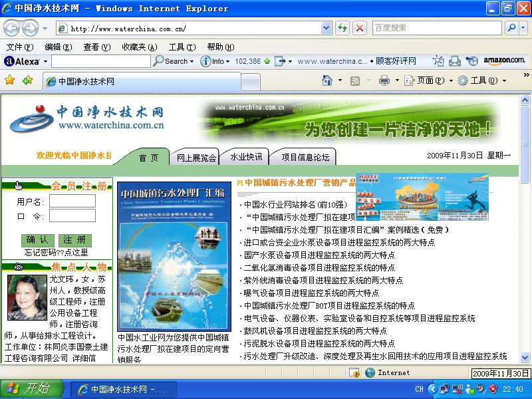Click the Alexa rank 102,386 text
Image resolution: width=532 pixels, height=399 pixels.
coord(248,61)
